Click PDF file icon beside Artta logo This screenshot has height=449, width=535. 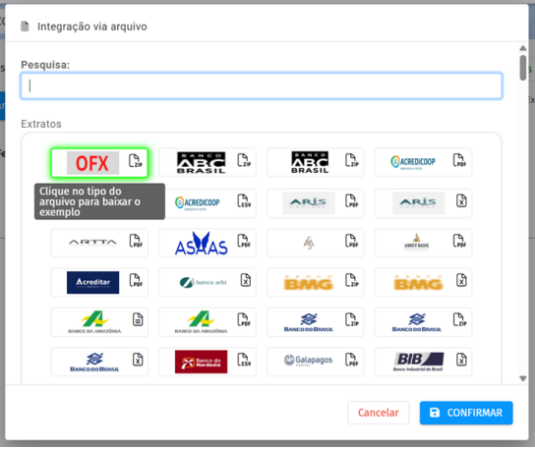pos(135,241)
